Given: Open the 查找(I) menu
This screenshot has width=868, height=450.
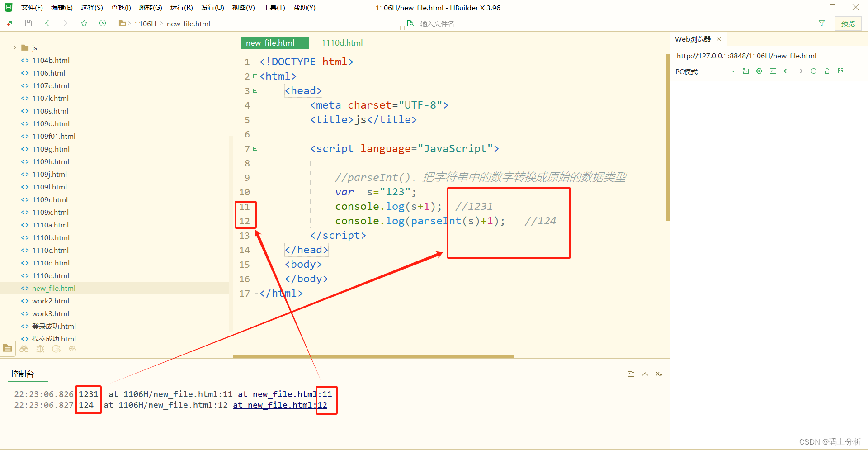Looking at the screenshot, I should tap(121, 8).
